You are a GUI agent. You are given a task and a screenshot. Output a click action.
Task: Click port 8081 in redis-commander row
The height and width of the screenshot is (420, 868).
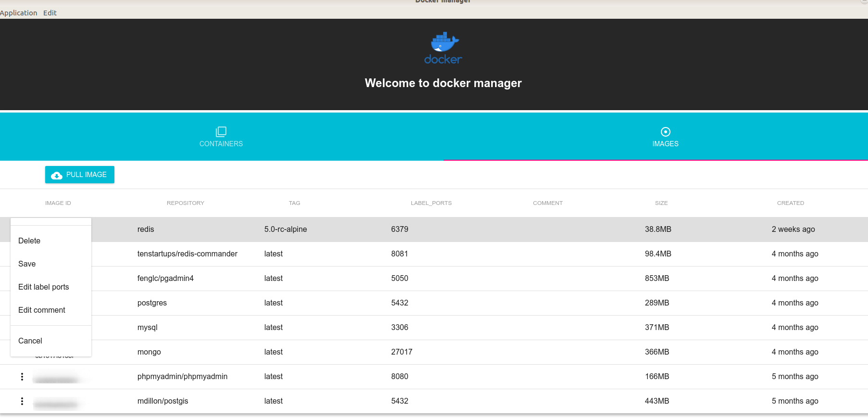coord(400,254)
